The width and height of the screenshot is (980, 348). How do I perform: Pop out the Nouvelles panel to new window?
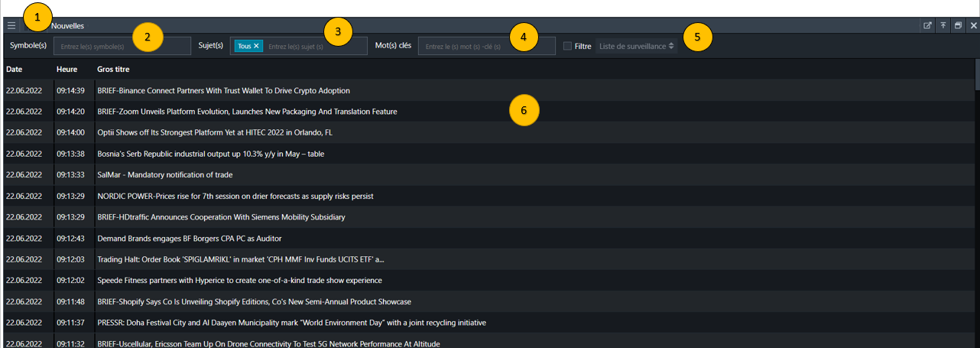coord(927,25)
